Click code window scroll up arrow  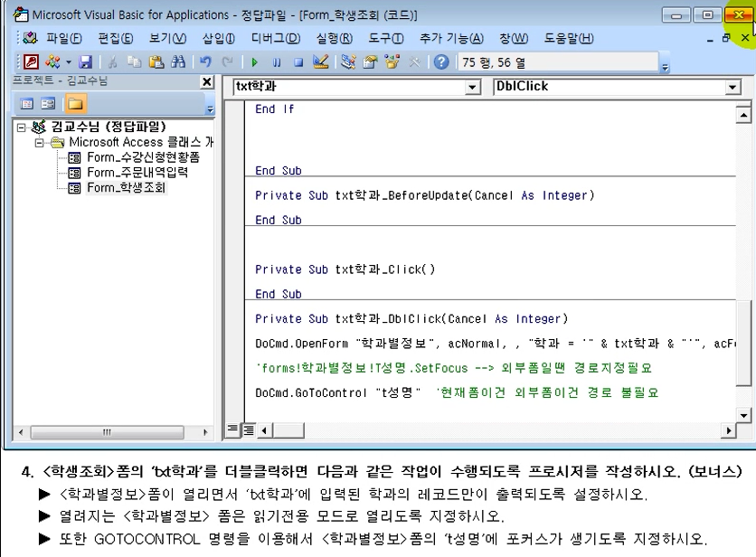click(743, 115)
